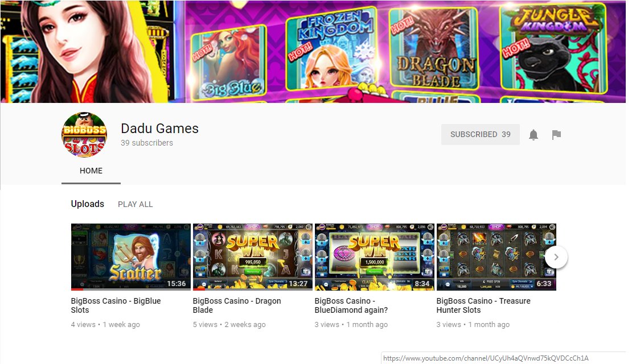640x364 pixels.
Task: Open the BigBlue Slots video thumbnail
Action: (130, 257)
